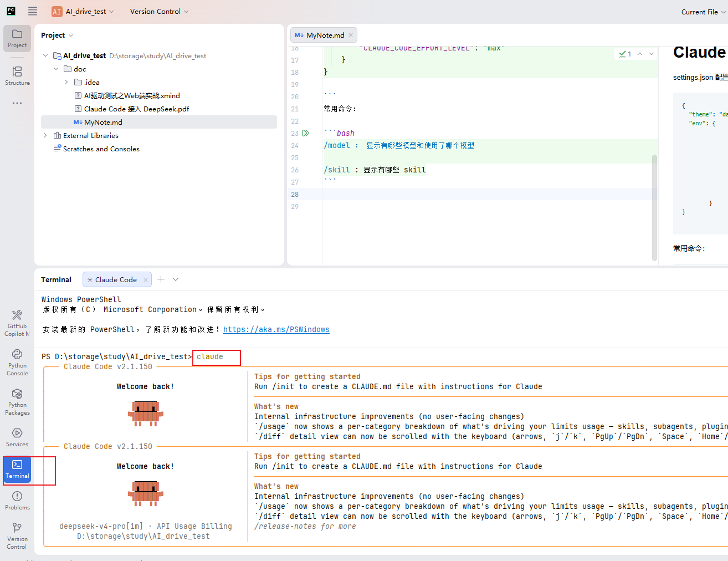The image size is (728, 561).
Task: Close the MyNote.md editor tab
Action: click(x=351, y=35)
